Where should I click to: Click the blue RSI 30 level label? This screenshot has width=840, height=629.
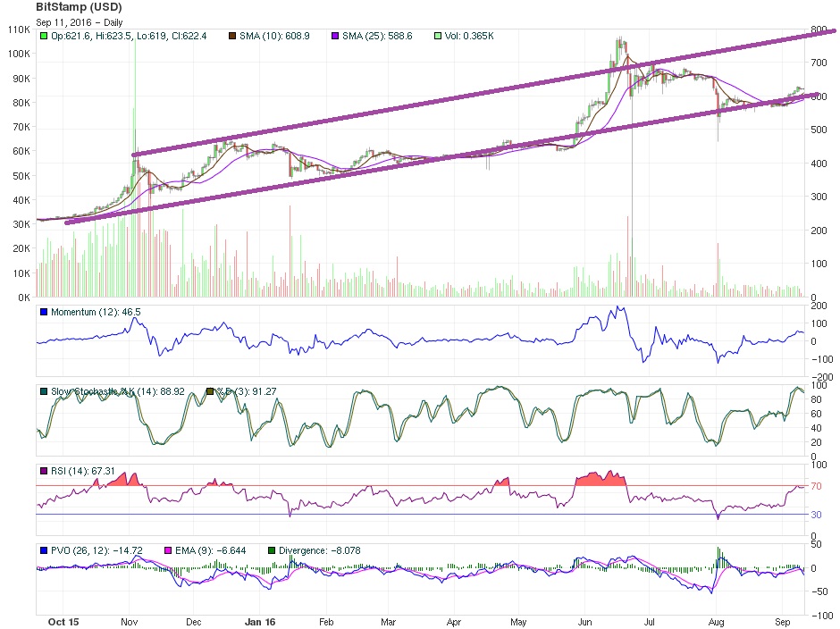pyautogui.click(x=816, y=515)
